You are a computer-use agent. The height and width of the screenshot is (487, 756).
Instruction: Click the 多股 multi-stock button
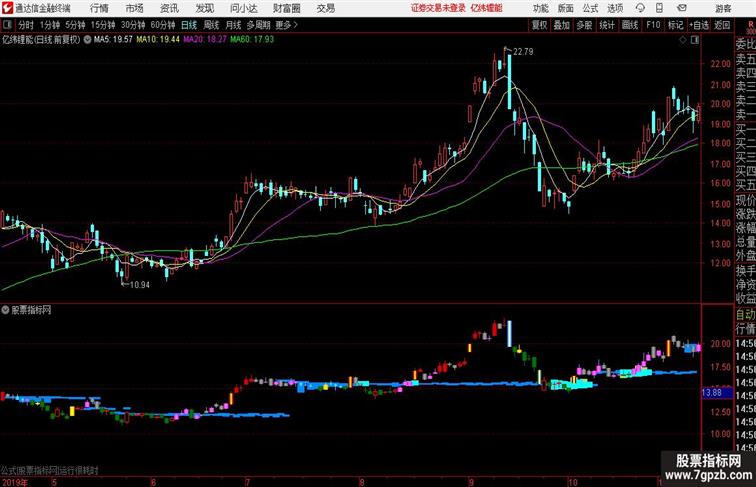pos(584,25)
